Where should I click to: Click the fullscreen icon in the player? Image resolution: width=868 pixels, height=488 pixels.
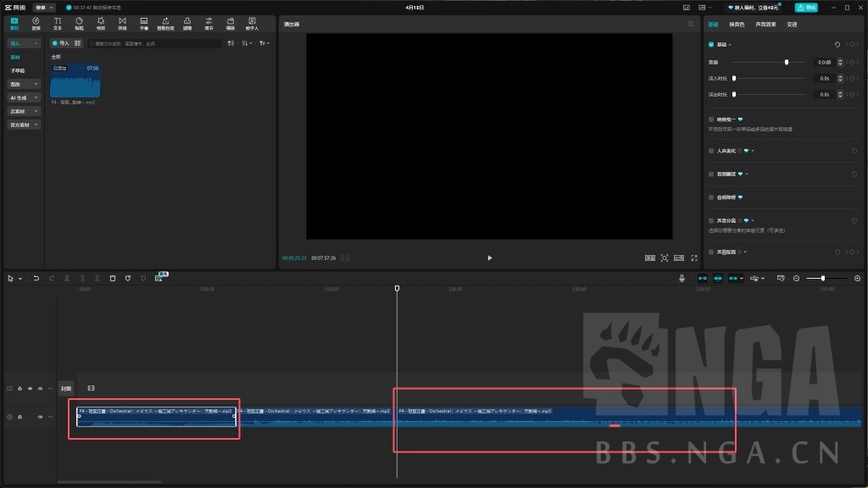coord(694,258)
